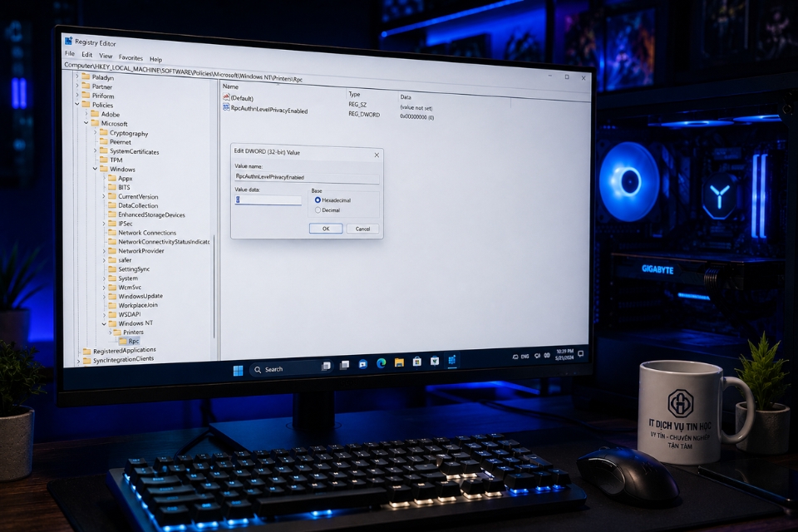Expand the NetworkProvider key
This screenshot has width=798, height=532.
(104, 251)
